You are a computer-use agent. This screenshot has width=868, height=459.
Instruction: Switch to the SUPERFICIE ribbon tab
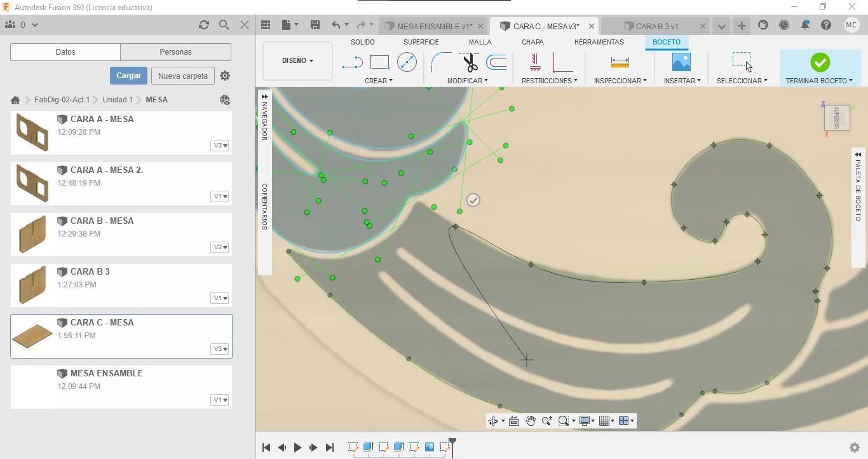421,42
